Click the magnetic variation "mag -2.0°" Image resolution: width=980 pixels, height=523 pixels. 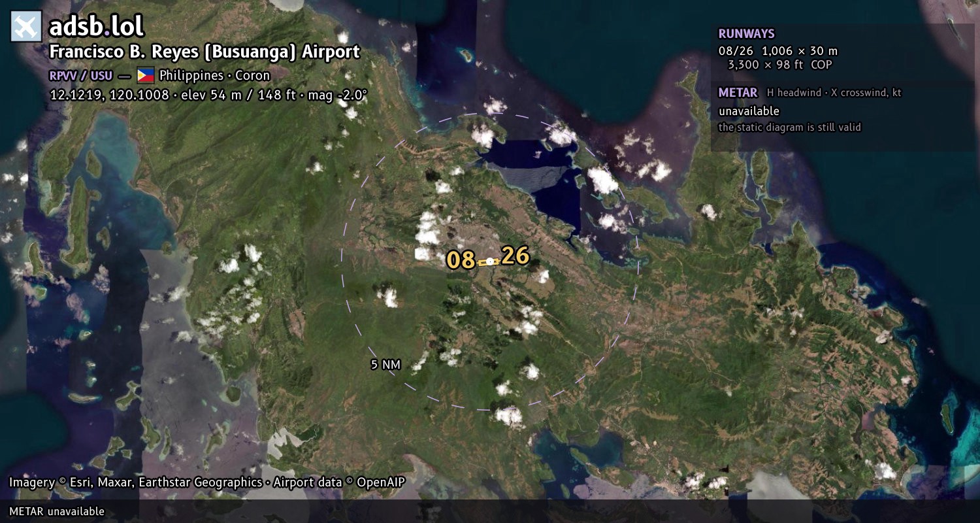coord(338,95)
